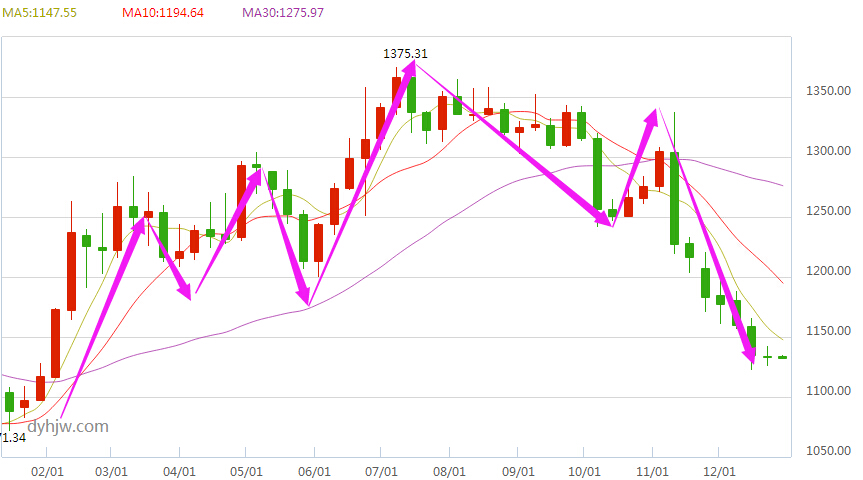Click the 09/01 date axis label
The height and width of the screenshot is (480, 863).
(518, 472)
